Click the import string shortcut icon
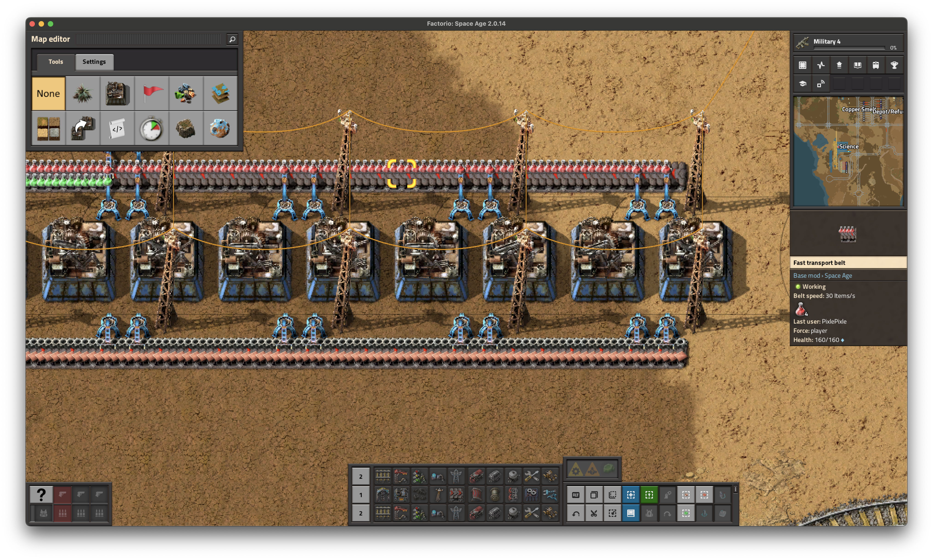Image resolution: width=933 pixels, height=560 pixels. coord(612,513)
